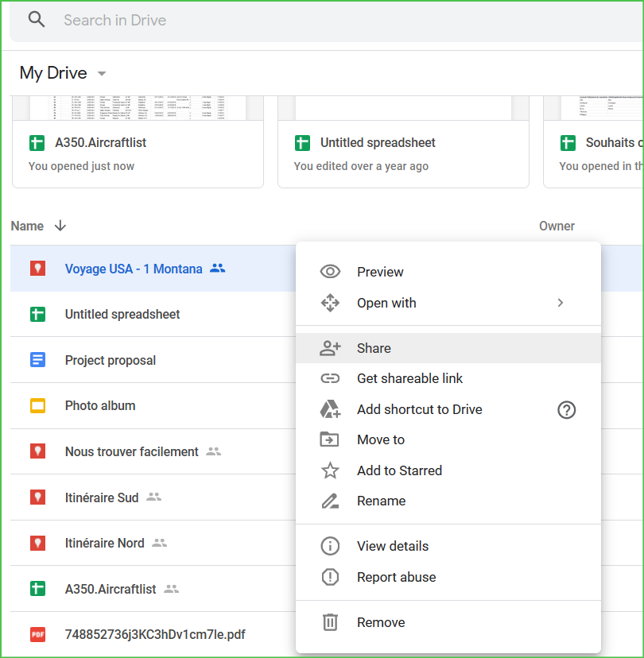
Task: Click the Owner column header
Action: pos(557,226)
